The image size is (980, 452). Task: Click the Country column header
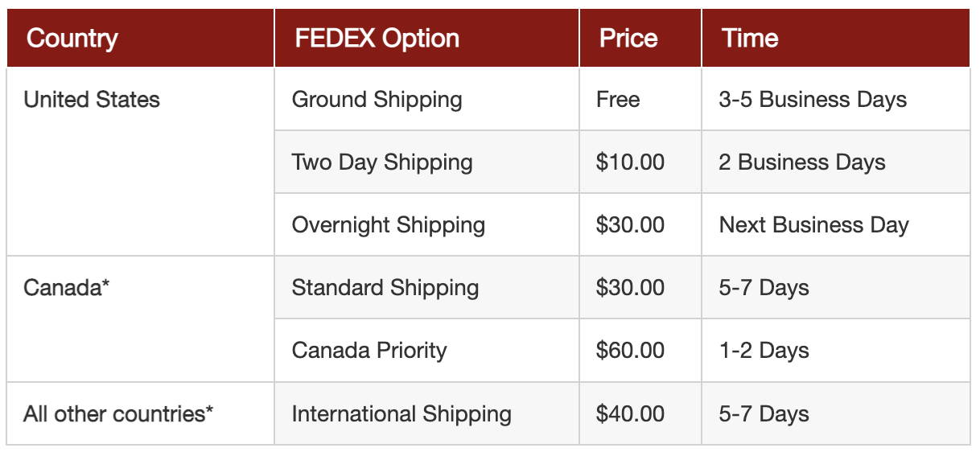coord(141,38)
